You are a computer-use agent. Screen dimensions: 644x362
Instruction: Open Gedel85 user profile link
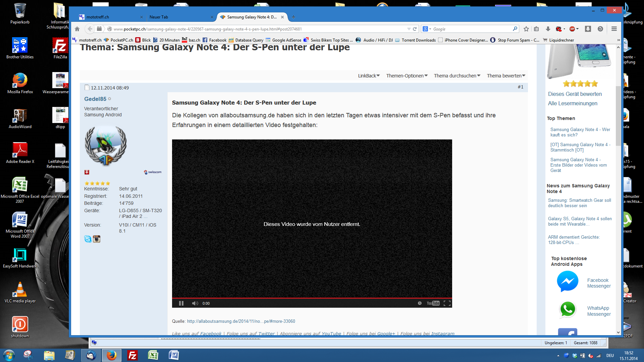point(95,99)
